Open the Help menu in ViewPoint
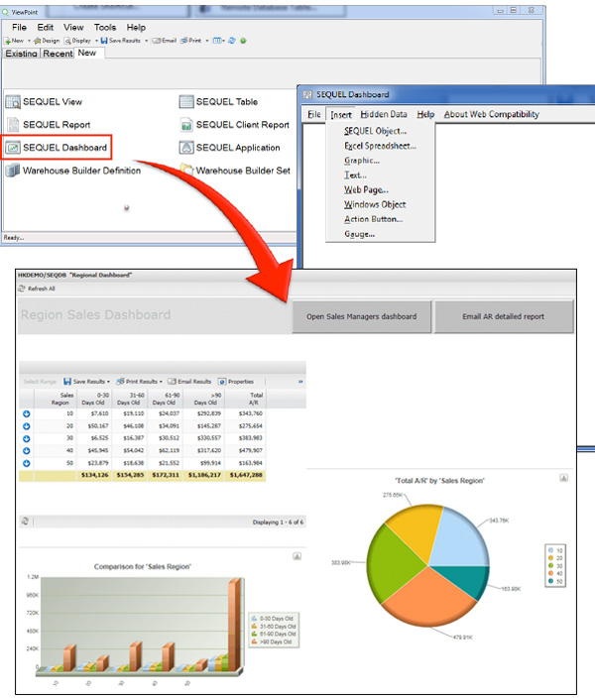Image resolution: width=595 pixels, height=700 pixels. pos(136,28)
